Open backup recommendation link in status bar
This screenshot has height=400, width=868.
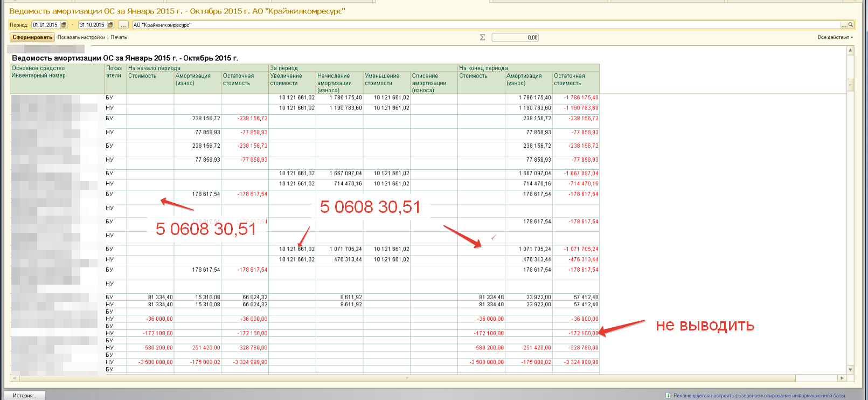click(760, 396)
